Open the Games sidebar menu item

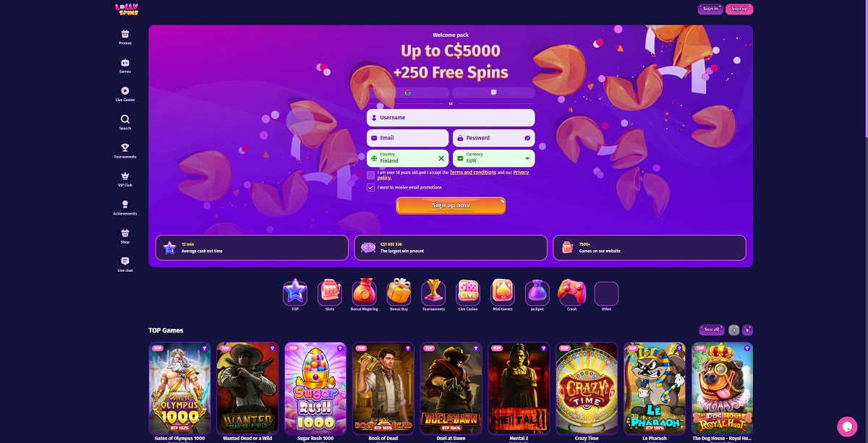125,66
